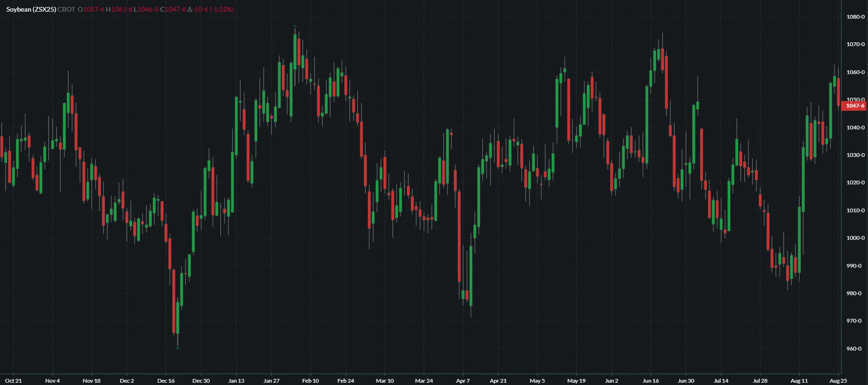The width and height of the screenshot is (868, 385).
Task: Select the 1000-0 level on price axis
Action: 855,238
